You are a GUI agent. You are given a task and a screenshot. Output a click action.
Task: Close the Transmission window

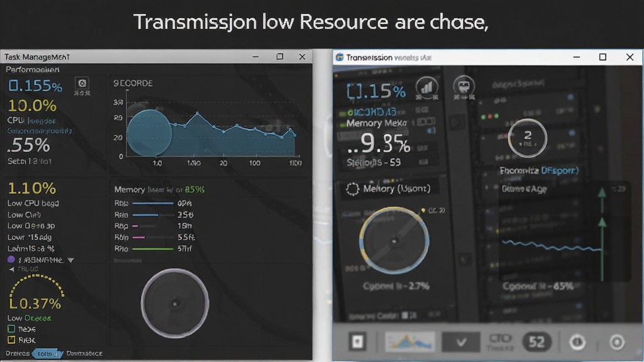click(x=630, y=57)
